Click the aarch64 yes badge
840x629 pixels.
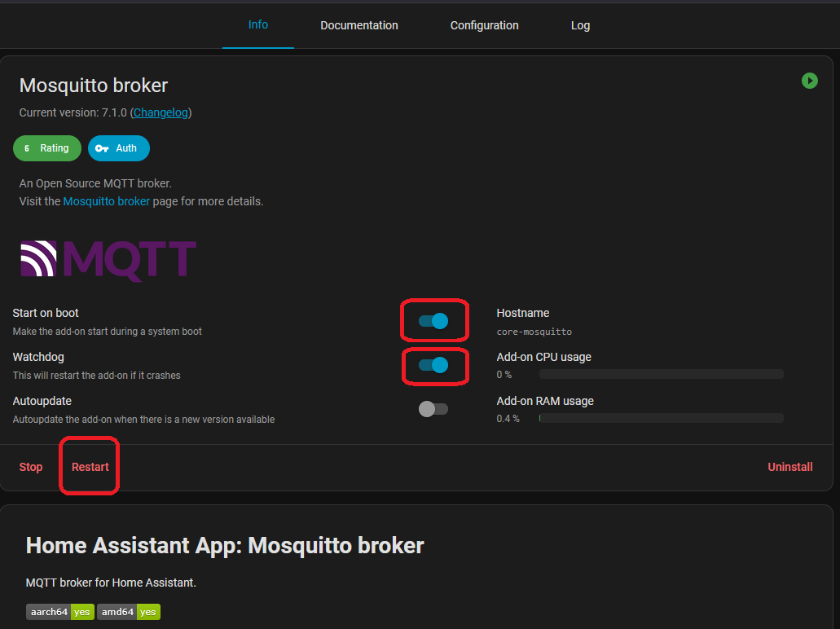[x=60, y=612]
